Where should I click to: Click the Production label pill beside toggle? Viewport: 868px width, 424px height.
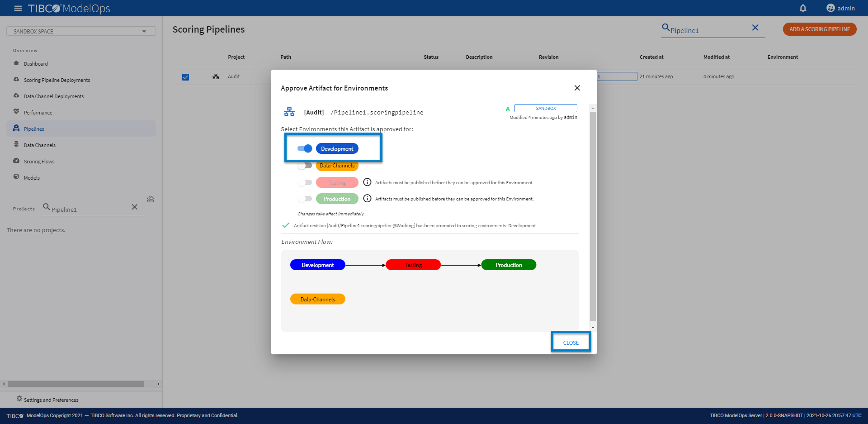click(337, 199)
